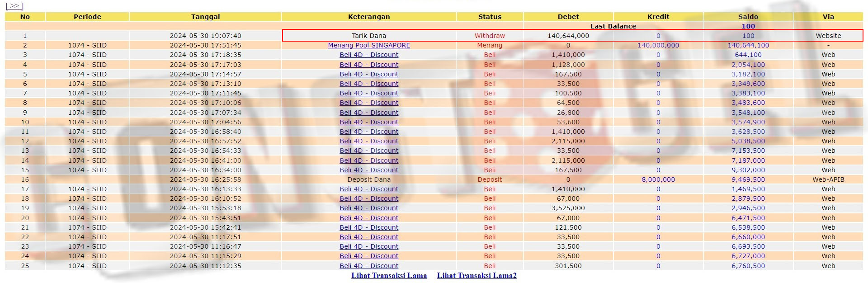Click the Saldo column header
The height and width of the screenshot is (283, 868).
point(748,17)
